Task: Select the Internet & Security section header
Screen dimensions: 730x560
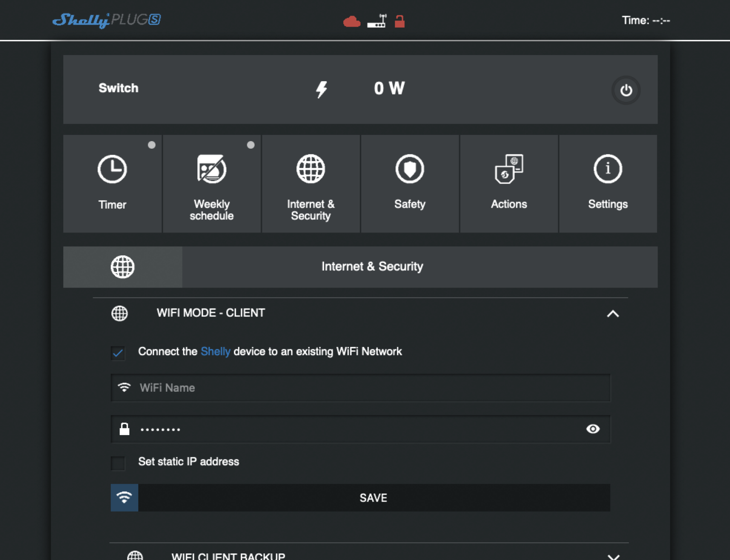Action: click(x=372, y=267)
